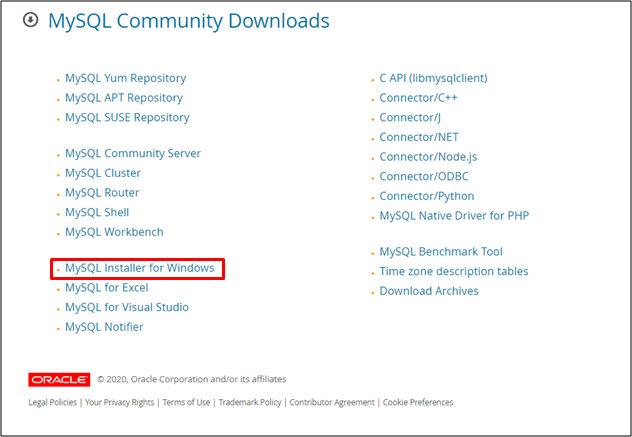Click the Oracle Corporation copyright text
The height and width of the screenshot is (437, 632).
point(192,379)
